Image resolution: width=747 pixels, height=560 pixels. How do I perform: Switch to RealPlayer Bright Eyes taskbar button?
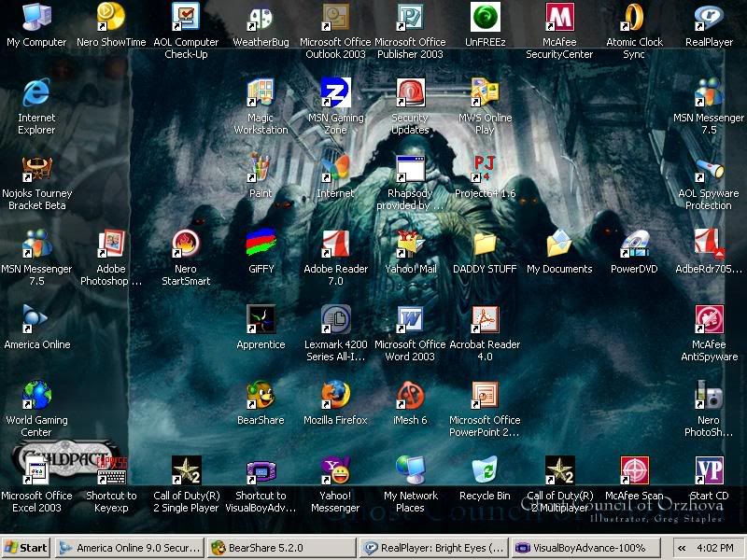433,548
